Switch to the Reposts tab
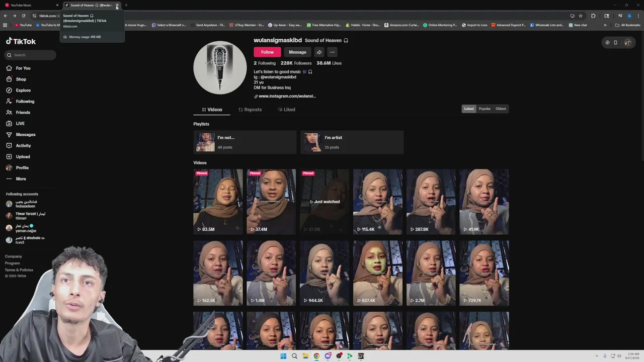Image resolution: width=644 pixels, height=362 pixels. click(250, 110)
